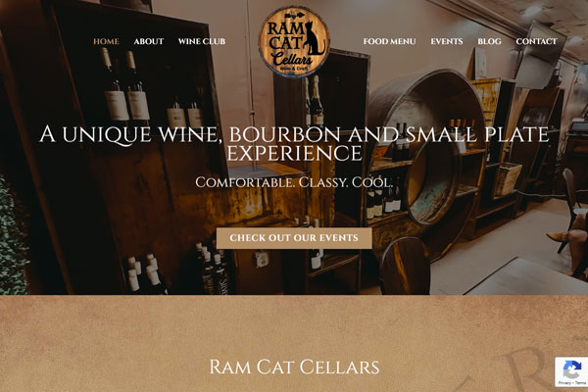Click the Ram Cat Cellars section heading

point(294,367)
